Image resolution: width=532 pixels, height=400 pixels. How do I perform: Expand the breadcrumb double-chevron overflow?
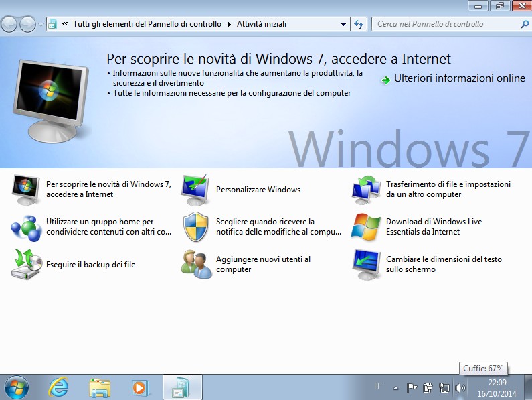[x=65, y=24]
